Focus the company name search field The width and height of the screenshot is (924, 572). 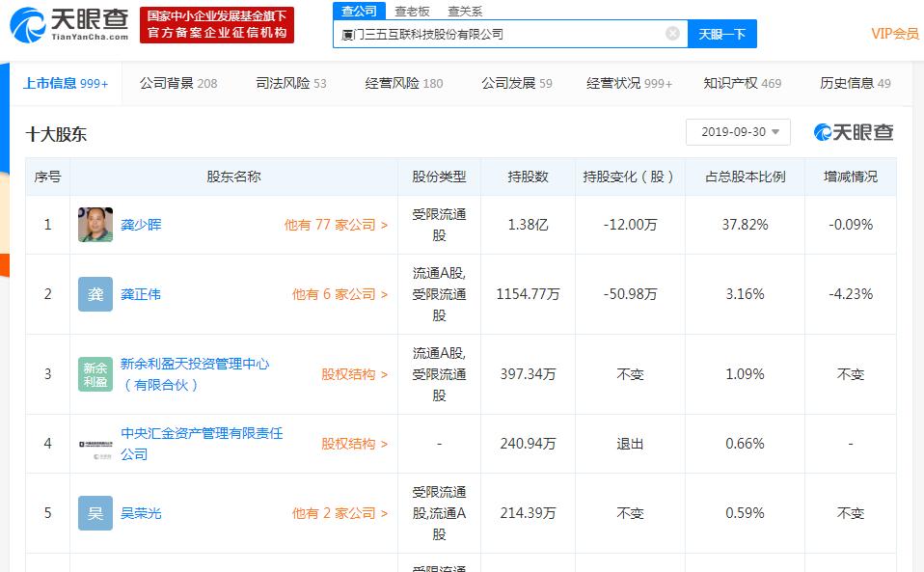click(x=501, y=34)
